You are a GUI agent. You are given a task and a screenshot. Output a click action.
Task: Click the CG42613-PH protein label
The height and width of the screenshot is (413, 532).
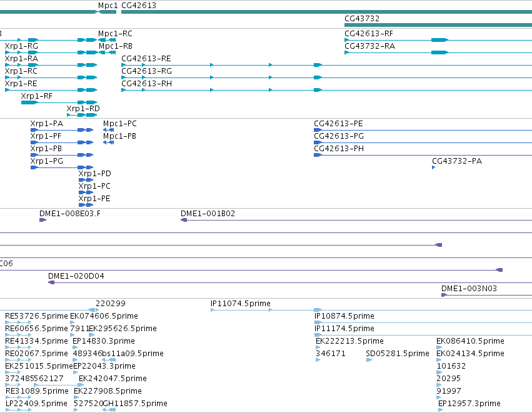pyautogui.click(x=339, y=149)
